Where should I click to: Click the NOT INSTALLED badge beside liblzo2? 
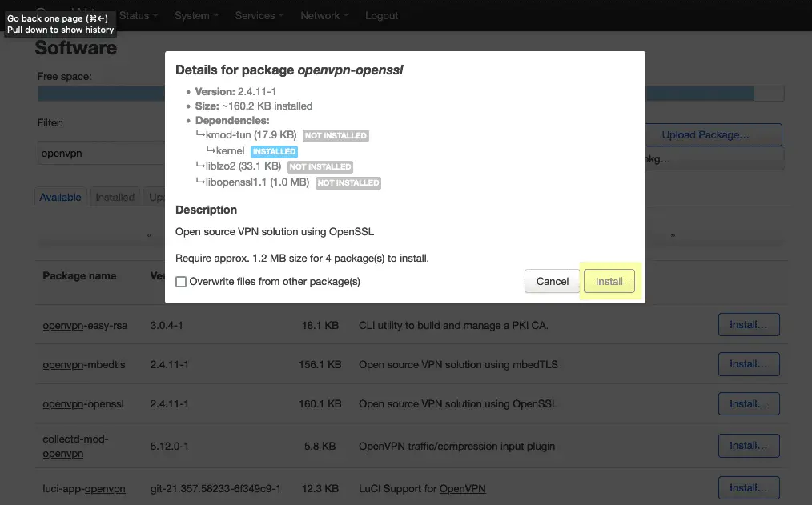click(x=320, y=166)
